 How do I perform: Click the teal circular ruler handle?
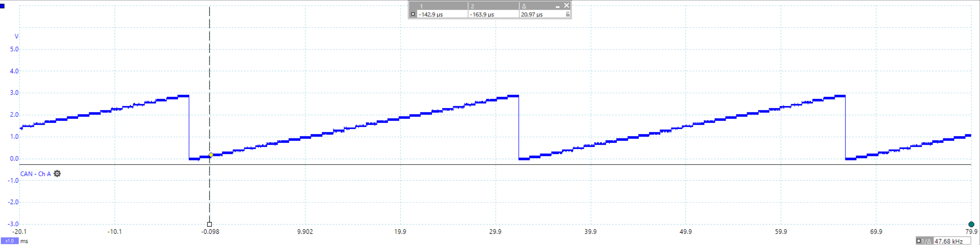click(x=971, y=225)
